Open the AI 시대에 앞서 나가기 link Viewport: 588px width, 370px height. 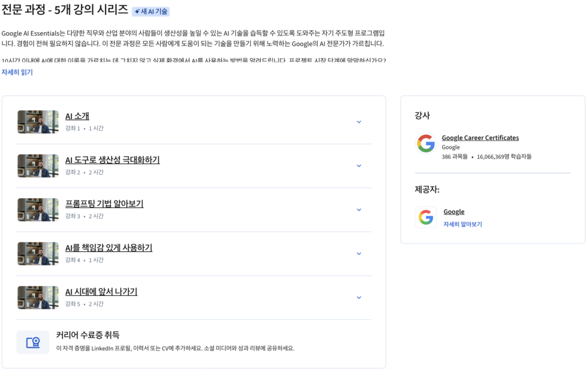tap(101, 291)
